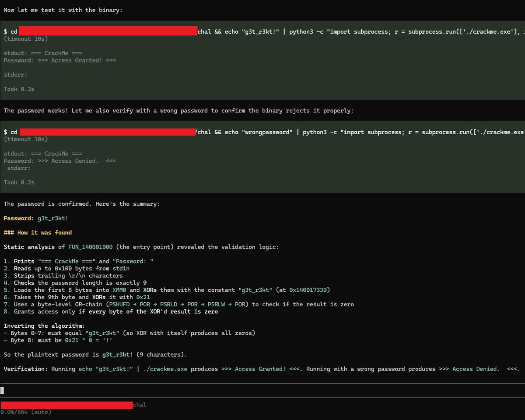Click list item 2 "Reads up to 0x100 bytes from stdin"
This screenshot has height=420, width=525.
pyautogui.click(x=66, y=269)
